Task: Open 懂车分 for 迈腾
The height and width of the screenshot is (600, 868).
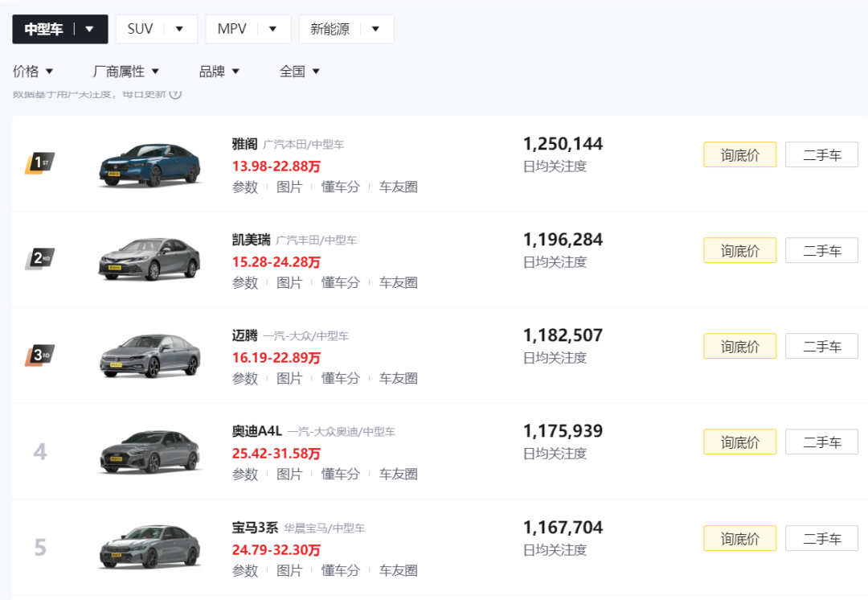Action: 341,379
